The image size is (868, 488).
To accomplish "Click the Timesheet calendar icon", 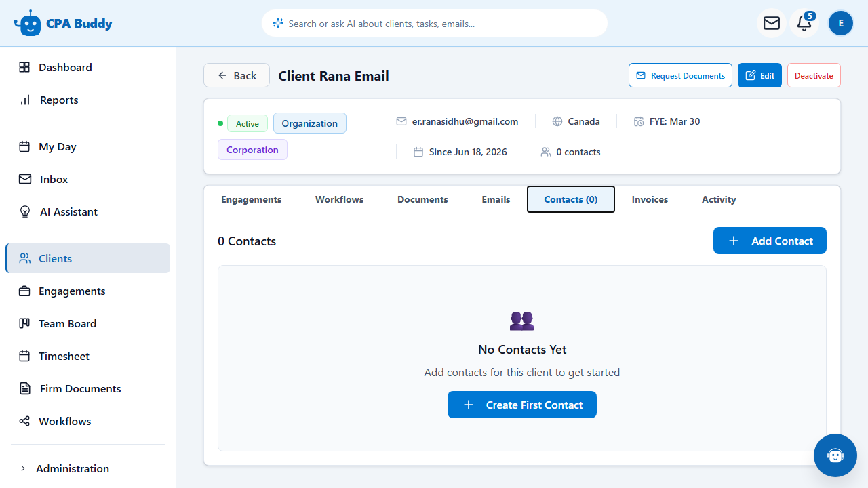I will [x=24, y=356].
